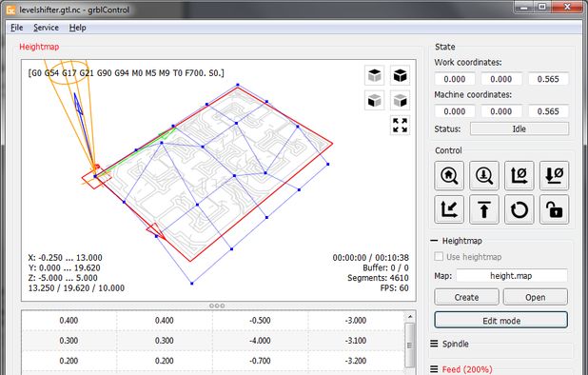Click the height.map Map field
This screenshot has height=375, width=588.
(x=512, y=276)
